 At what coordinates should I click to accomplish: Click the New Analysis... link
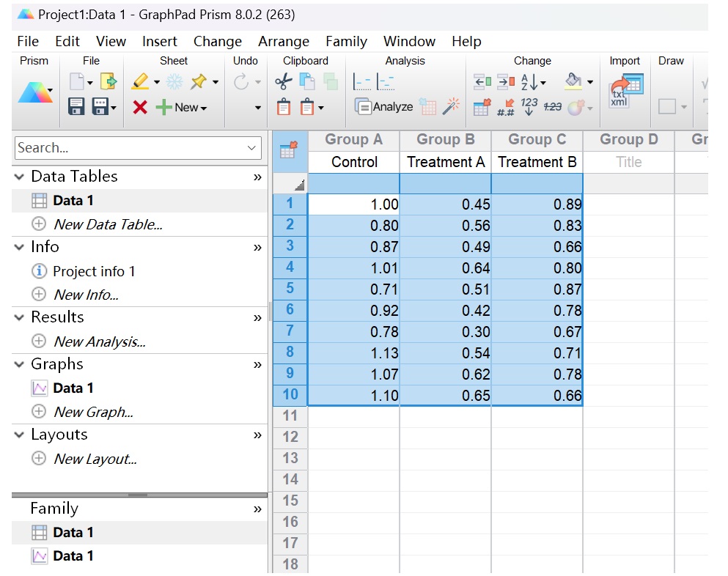coord(99,341)
